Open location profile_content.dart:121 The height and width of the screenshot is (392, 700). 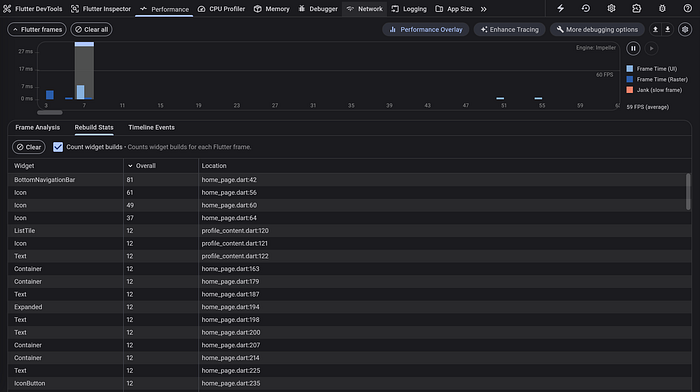(x=234, y=243)
